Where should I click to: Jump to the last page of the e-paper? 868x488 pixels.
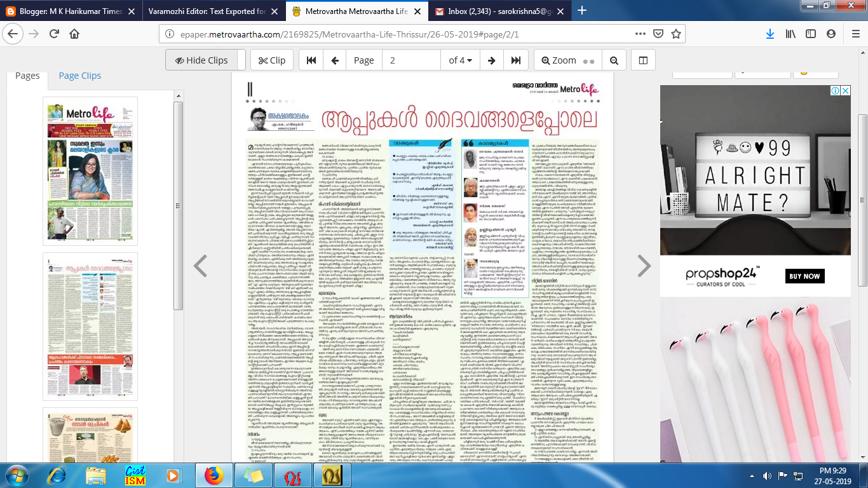(515, 60)
